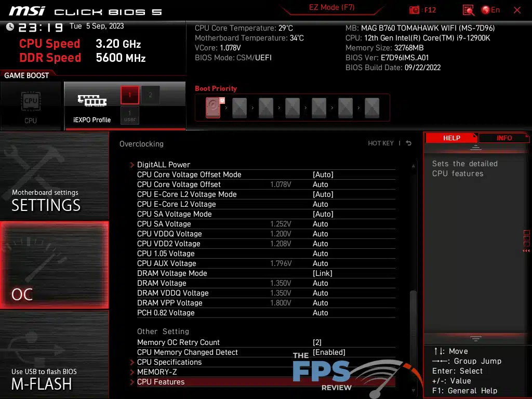Change language via the En globe icon
Screen dimensions: 532x399
490,10
